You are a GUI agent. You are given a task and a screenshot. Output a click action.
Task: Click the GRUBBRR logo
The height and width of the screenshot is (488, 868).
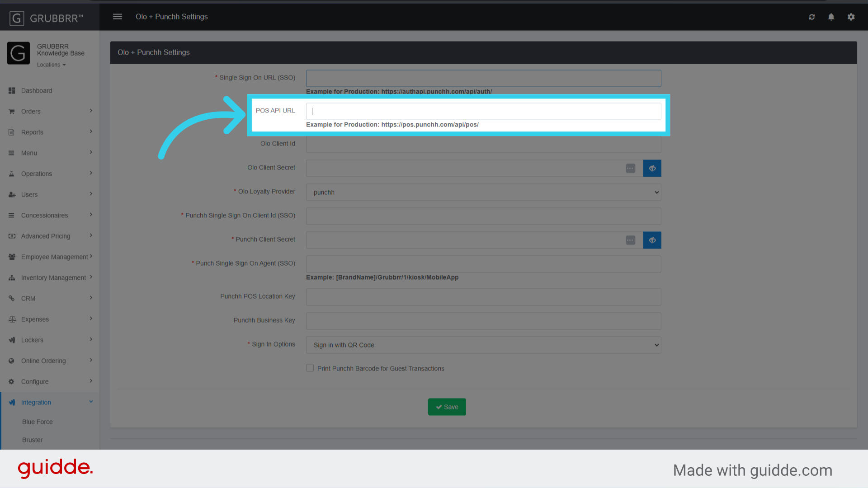46,18
